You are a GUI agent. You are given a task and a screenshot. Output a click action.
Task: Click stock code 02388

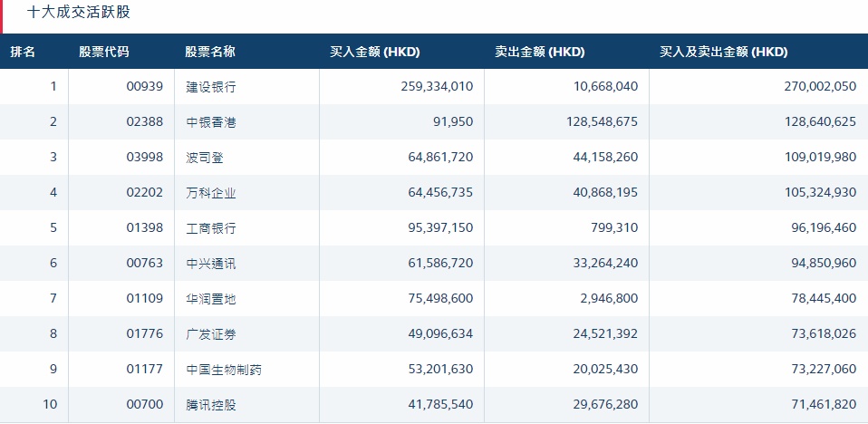(145, 121)
